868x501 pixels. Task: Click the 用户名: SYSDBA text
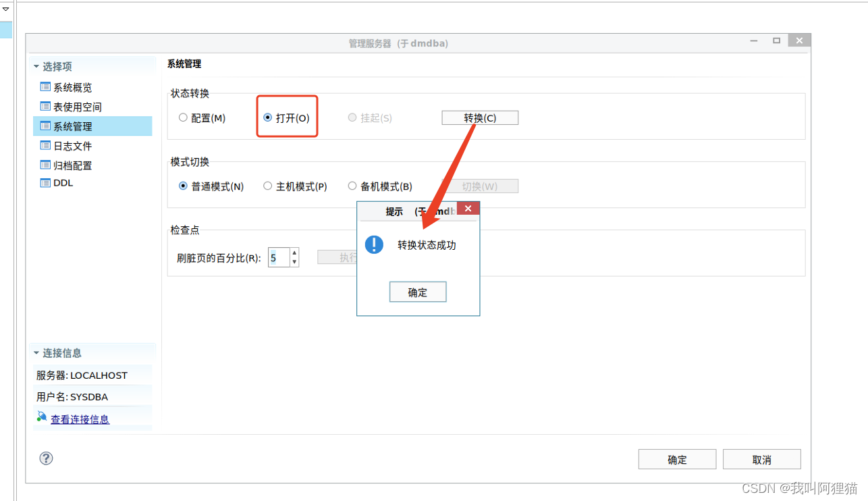[72, 397]
